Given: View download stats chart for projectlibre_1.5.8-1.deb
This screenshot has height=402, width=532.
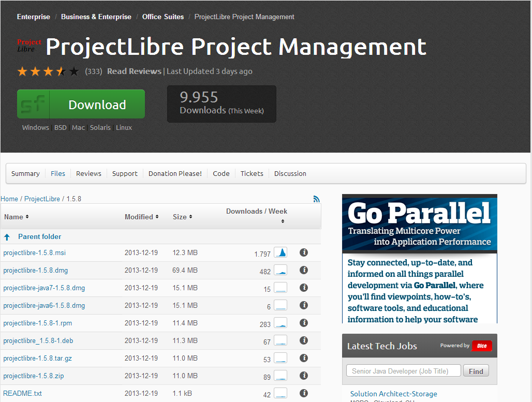Looking at the screenshot, I should tap(280, 340).
